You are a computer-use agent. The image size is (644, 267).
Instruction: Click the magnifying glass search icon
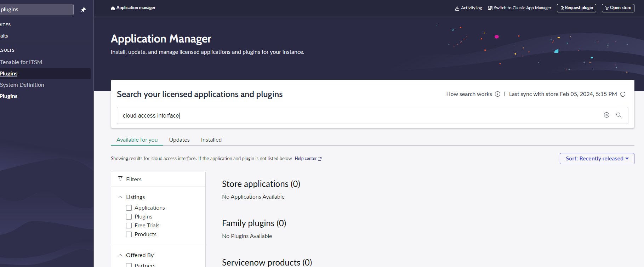point(619,115)
